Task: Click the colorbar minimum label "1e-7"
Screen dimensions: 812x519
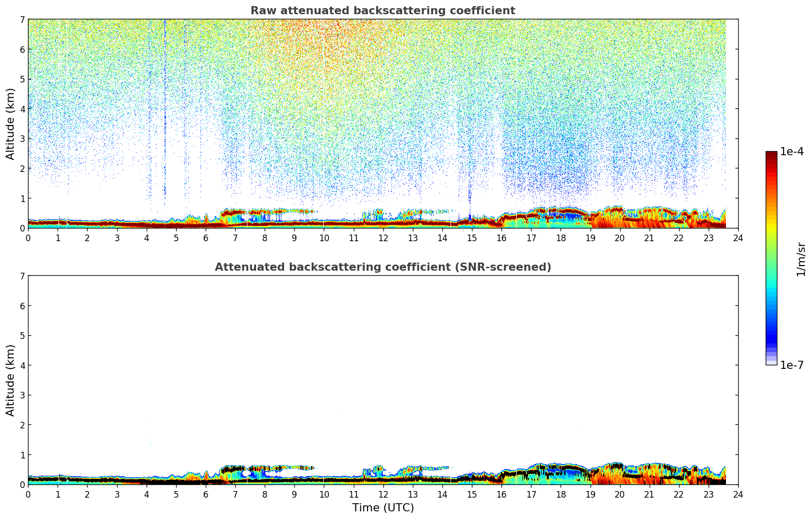Action: click(x=792, y=365)
